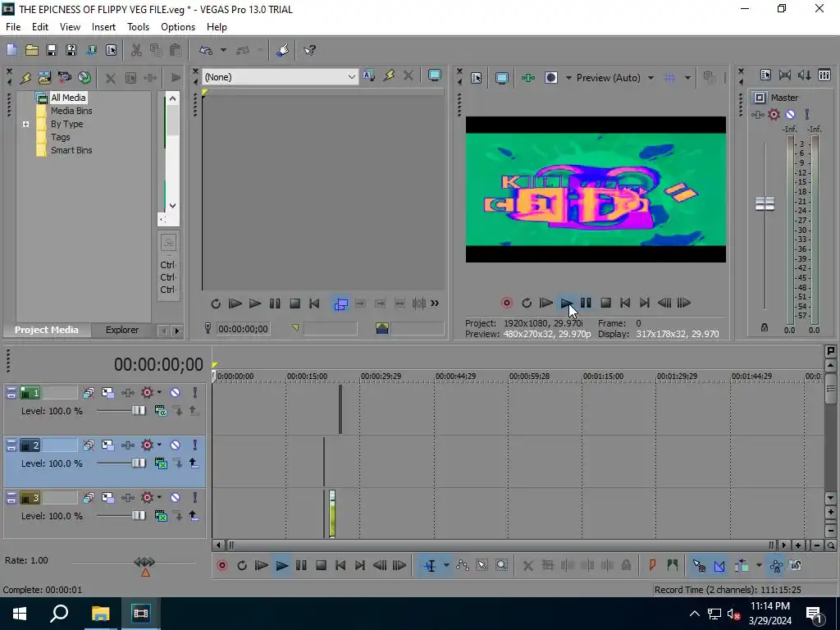Screen dimensions: 840x630
Task: Open Windows Start menu
Action: [20, 614]
